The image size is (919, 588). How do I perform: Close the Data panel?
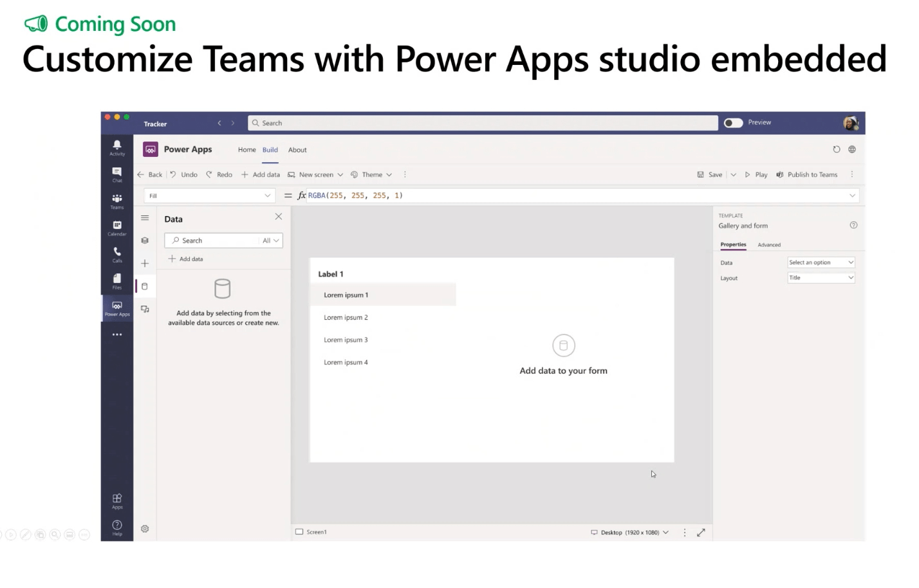coord(279,217)
